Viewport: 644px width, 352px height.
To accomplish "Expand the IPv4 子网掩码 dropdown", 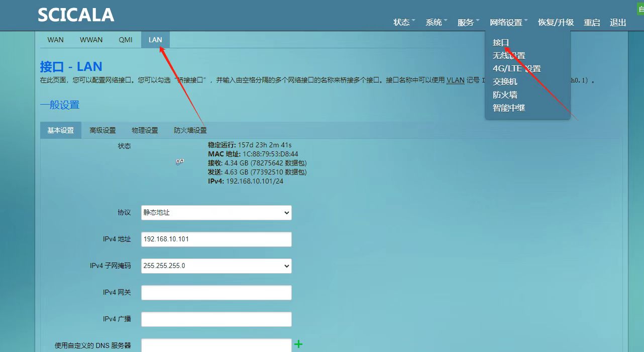I will tap(216, 266).
